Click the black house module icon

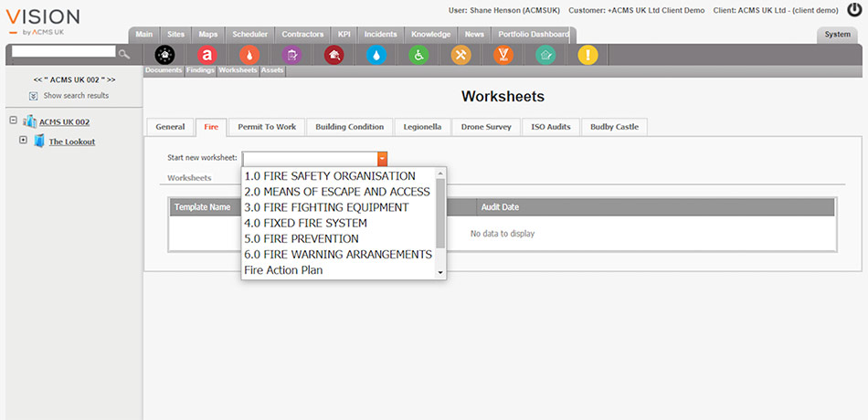tap(165, 55)
